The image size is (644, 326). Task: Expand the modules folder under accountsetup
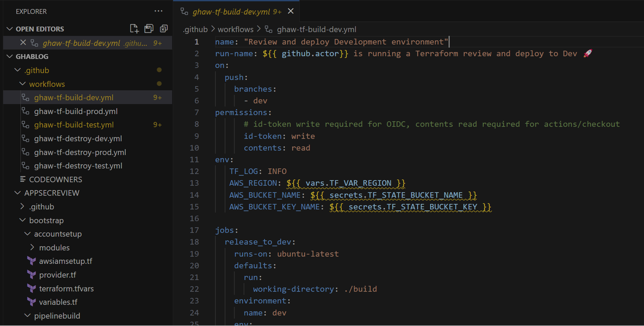[32, 247]
